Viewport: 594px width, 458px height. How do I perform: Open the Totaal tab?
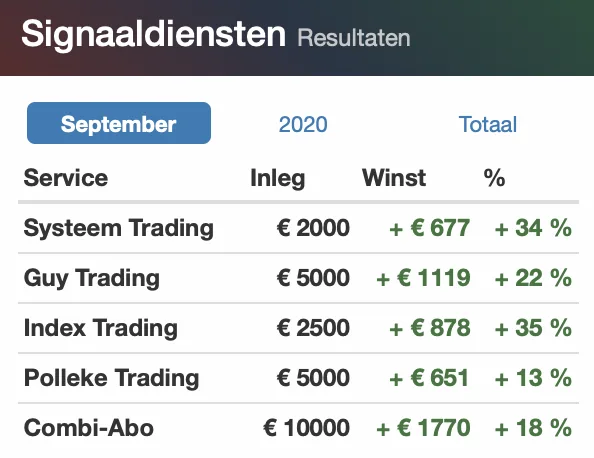pos(488,124)
